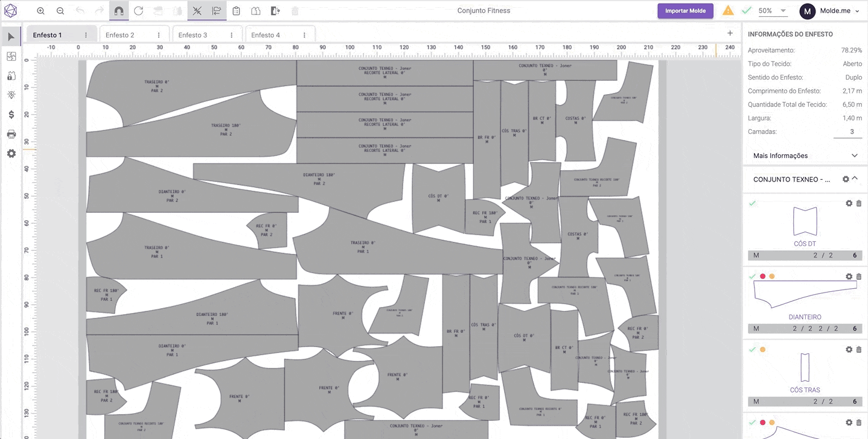Click the DIANTEIRO piece thumbnail

coord(805,295)
